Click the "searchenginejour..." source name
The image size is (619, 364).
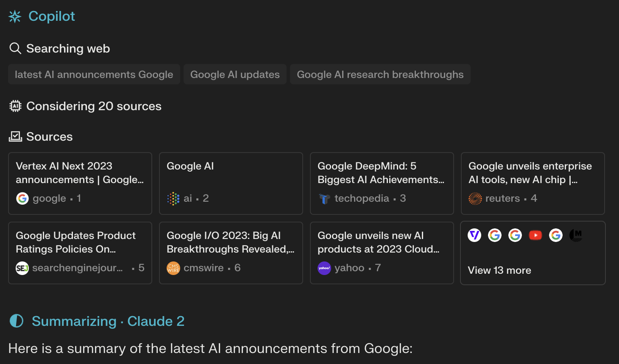[78, 268]
